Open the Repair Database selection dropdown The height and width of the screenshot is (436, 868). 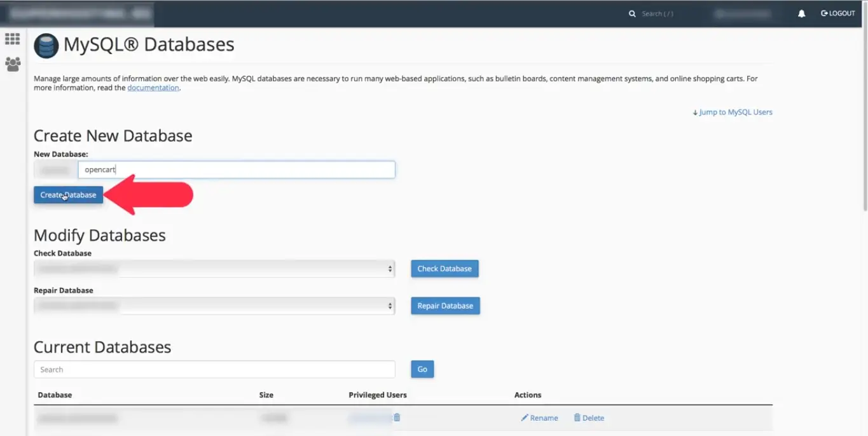pos(214,306)
